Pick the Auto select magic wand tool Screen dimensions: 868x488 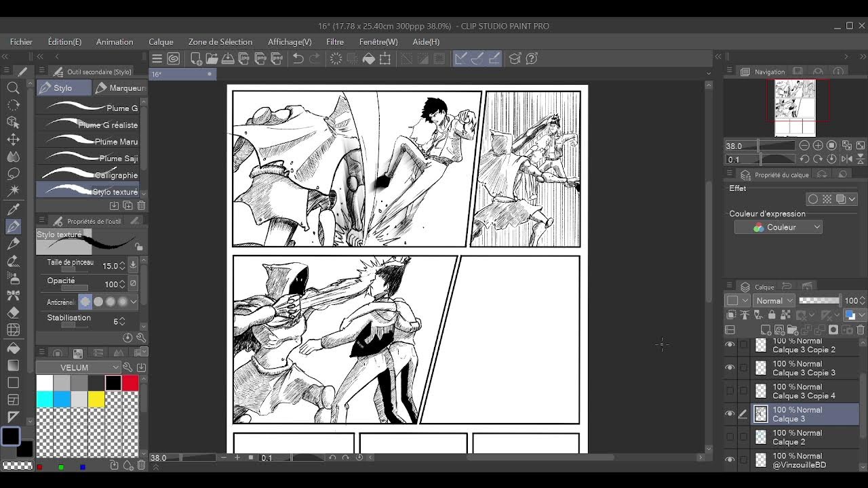click(13, 191)
